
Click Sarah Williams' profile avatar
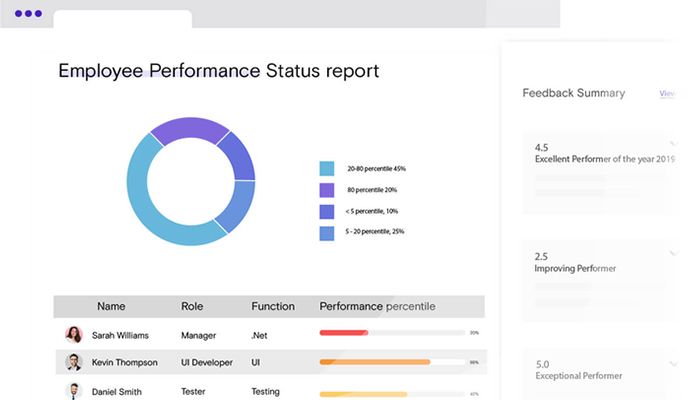[x=74, y=335]
